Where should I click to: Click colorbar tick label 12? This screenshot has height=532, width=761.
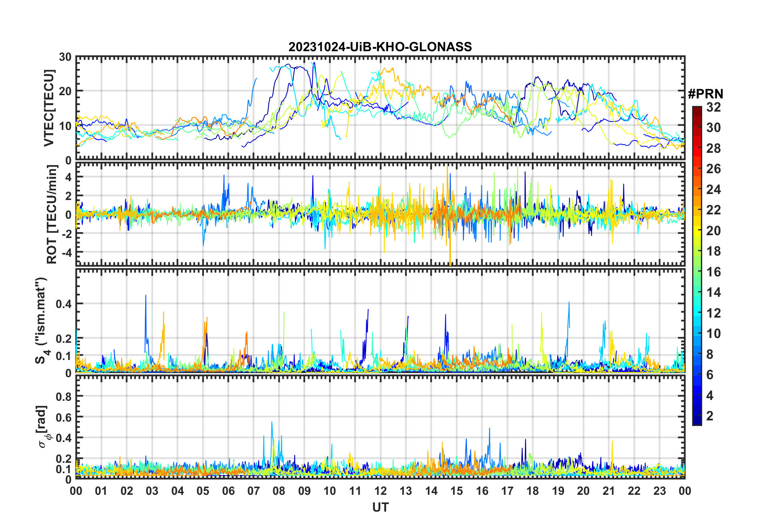pos(713,313)
